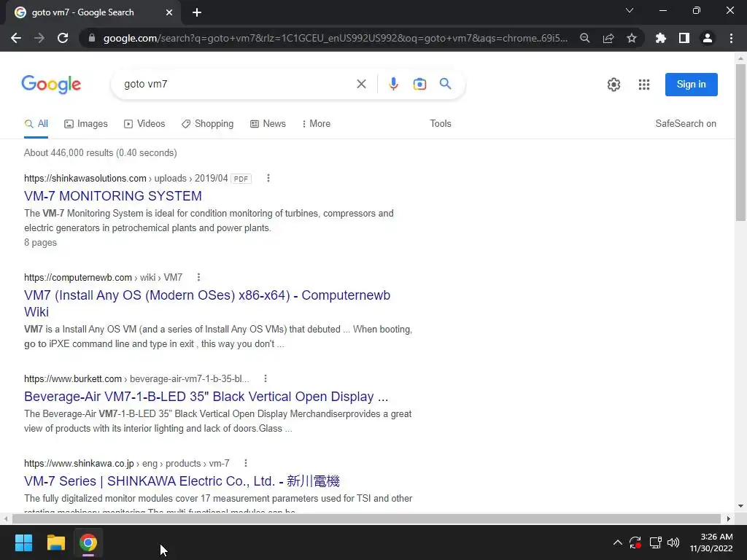
Task: Switch to News results
Action: coord(268,124)
